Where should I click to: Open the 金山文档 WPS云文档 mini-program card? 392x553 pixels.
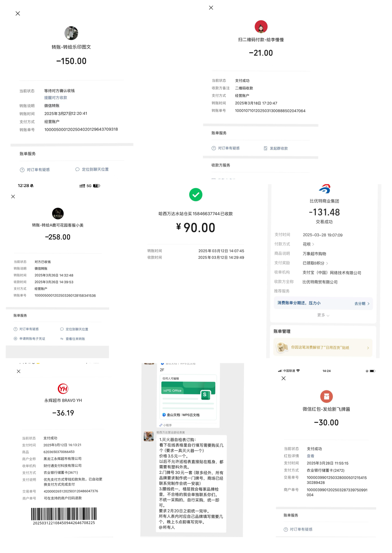(x=188, y=397)
